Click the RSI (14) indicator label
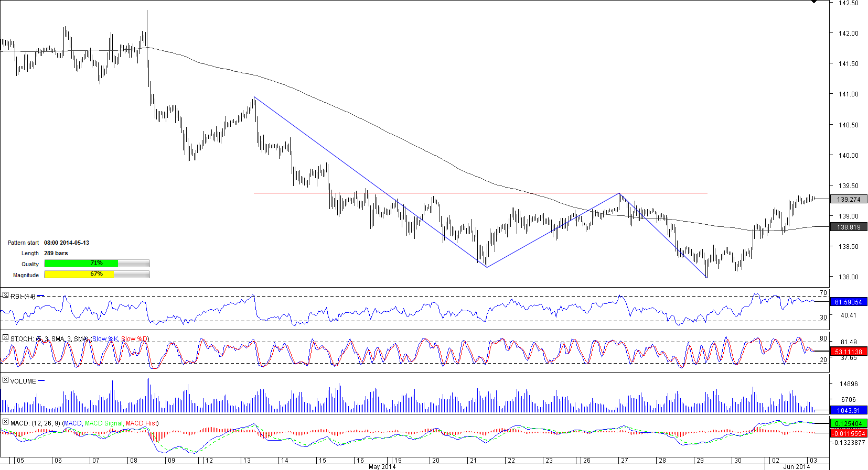Image resolution: width=868 pixels, height=470 pixels. pos(23,297)
